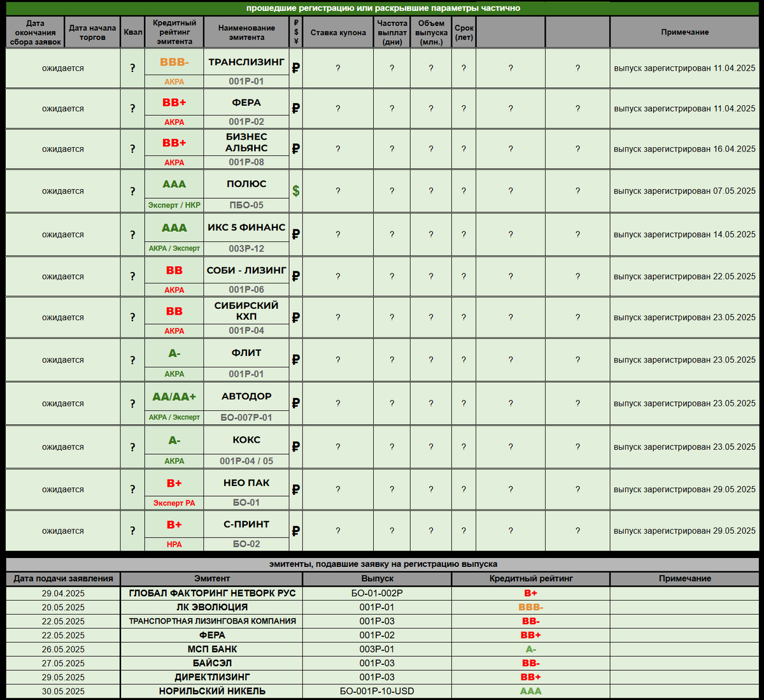Image resolution: width=764 pixels, height=700 pixels.
Task: Click application date 29.04.2025
Action: [63, 593]
